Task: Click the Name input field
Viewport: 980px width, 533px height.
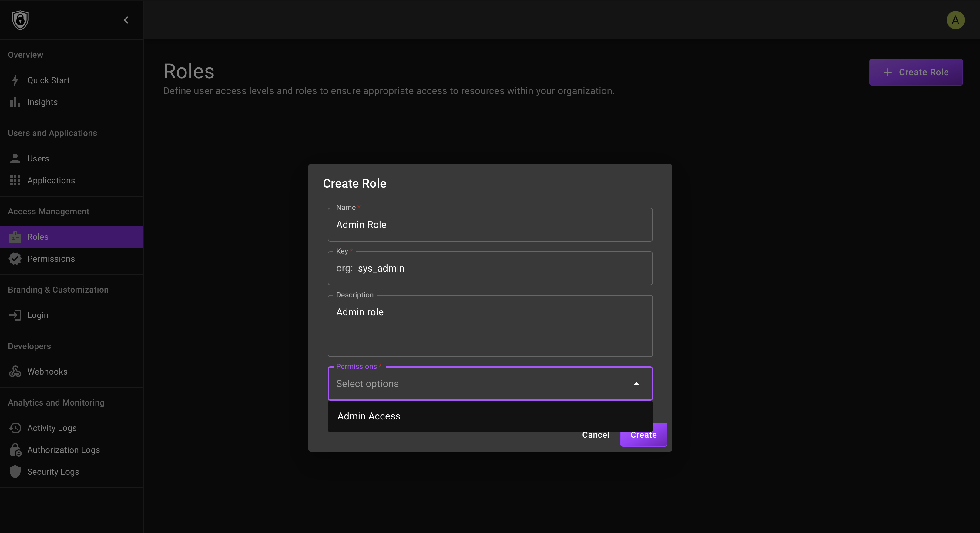Action: [x=490, y=225]
